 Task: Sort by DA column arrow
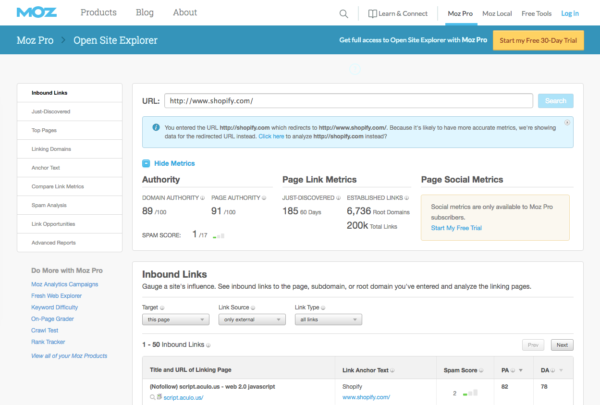click(561, 370)
